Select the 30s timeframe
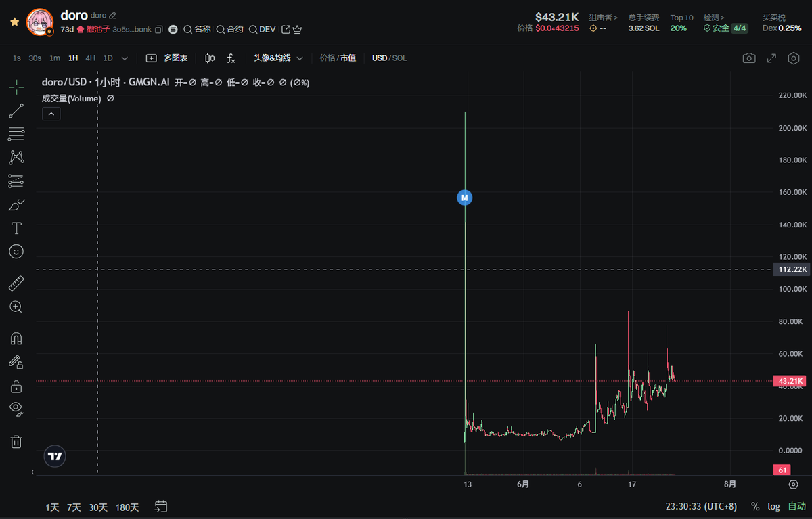This screenshot has width=812, height=519. pos(35,58)
